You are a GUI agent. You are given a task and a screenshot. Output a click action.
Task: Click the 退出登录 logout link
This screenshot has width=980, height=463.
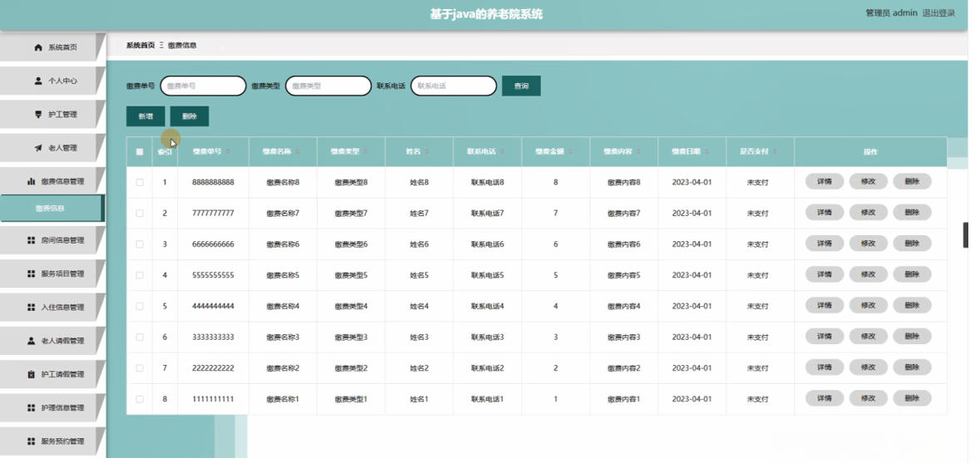tap(938, 13)
